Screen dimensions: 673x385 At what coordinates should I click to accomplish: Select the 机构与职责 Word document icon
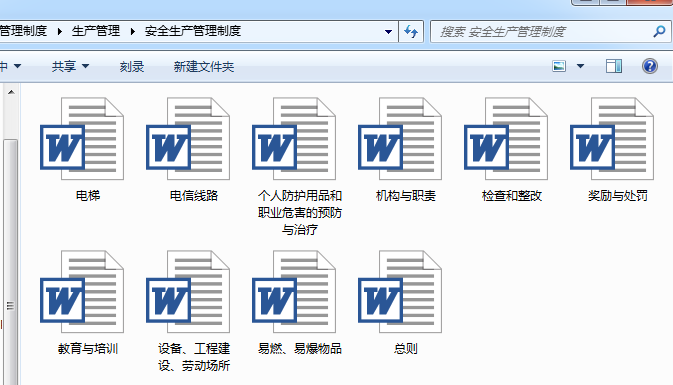click(400, 139)
